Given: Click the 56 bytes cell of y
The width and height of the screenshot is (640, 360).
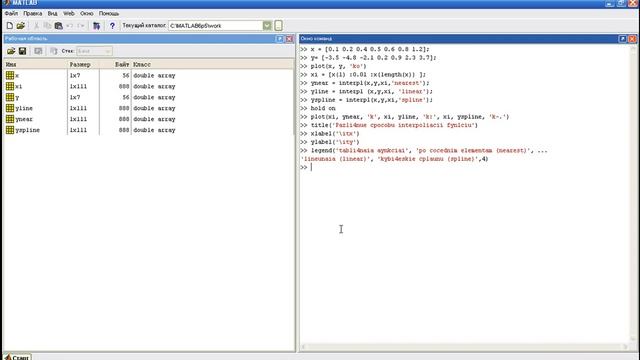Looking at the screenshot, I should [x=125, y=97].
